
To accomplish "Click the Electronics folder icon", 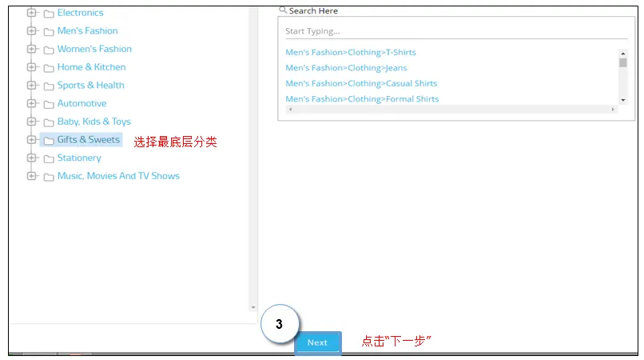I will (x=49, y=14).
